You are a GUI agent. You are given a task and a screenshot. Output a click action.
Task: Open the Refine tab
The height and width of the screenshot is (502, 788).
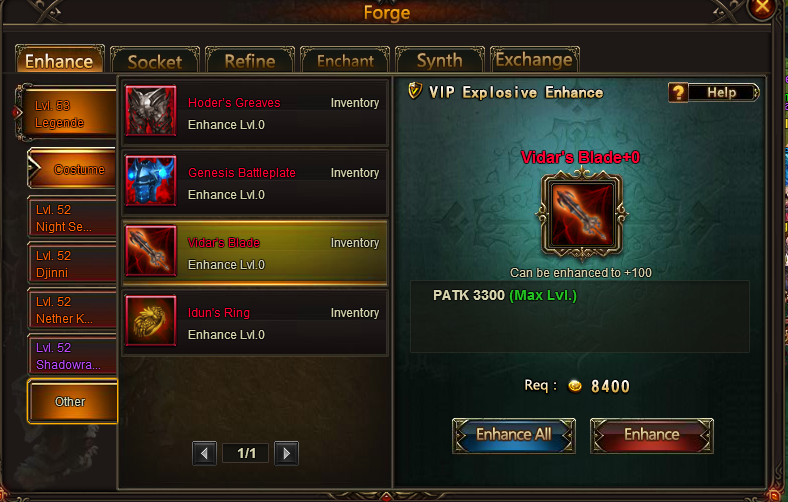(x=250, y=61)
